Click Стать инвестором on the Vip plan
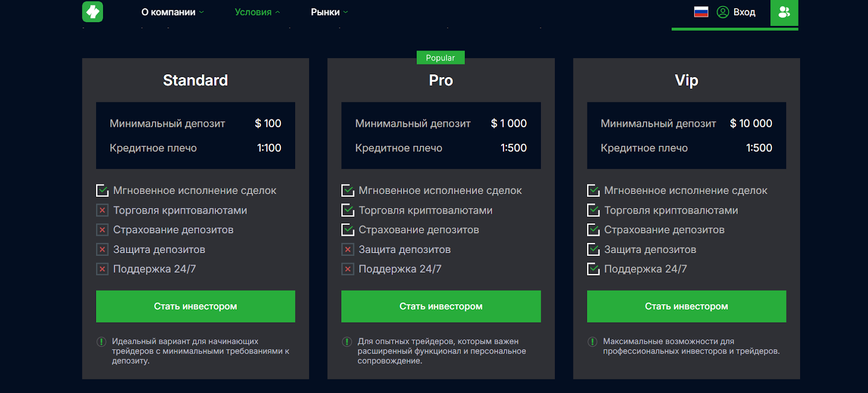 (686, 306)
